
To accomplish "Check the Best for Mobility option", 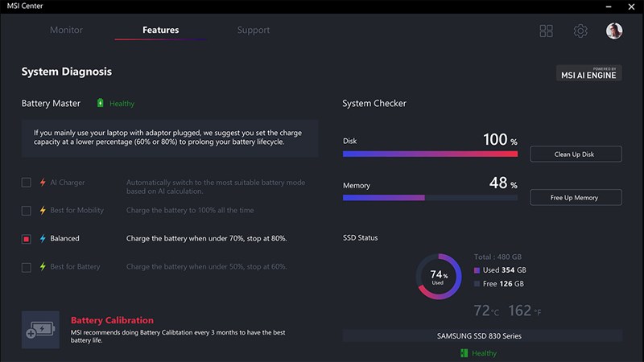I will pyautogui.click(x=27, y=211).
